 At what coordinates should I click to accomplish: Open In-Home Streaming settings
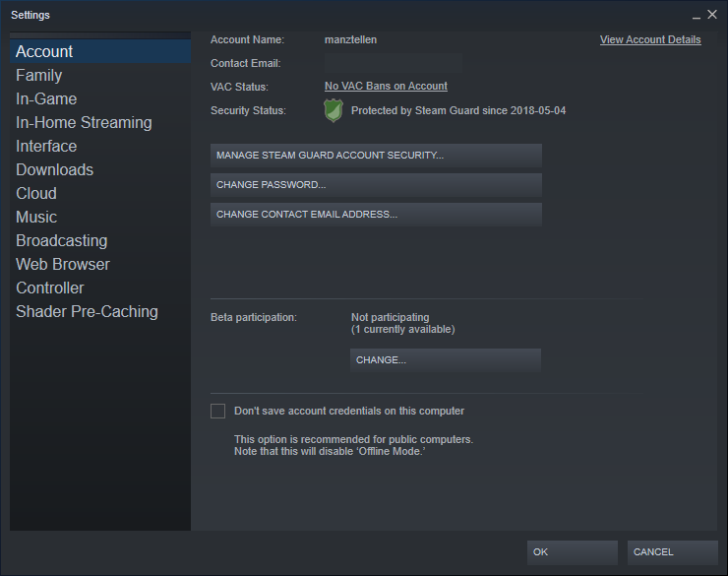click(x=99, y=123)
